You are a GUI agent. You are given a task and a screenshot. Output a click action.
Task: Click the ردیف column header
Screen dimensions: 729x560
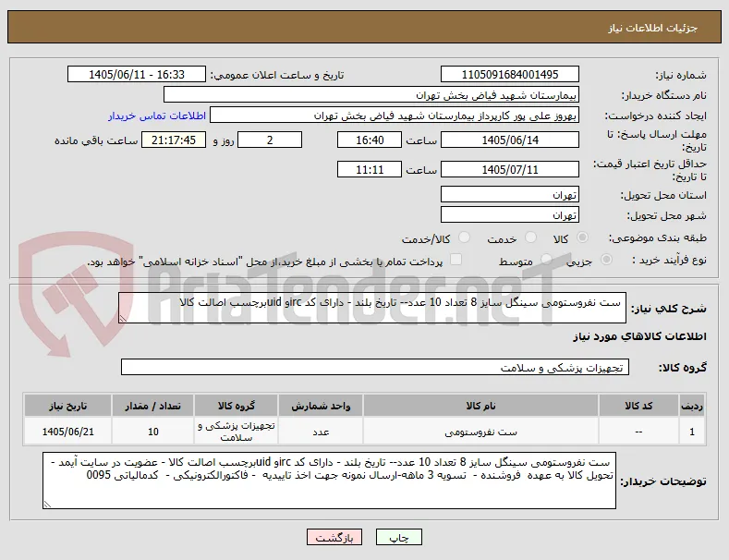click(692, 406)
